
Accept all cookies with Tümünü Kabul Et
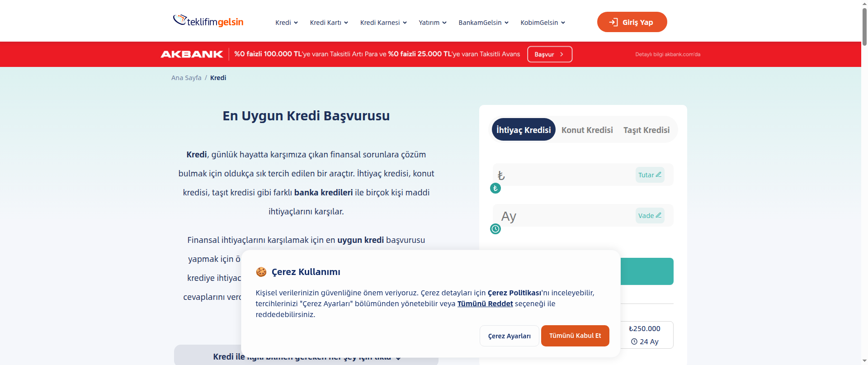575,336
